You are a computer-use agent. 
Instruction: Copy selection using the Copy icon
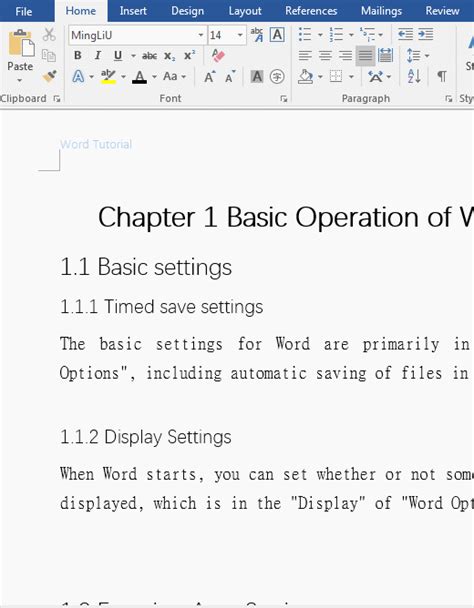[49, 55]
